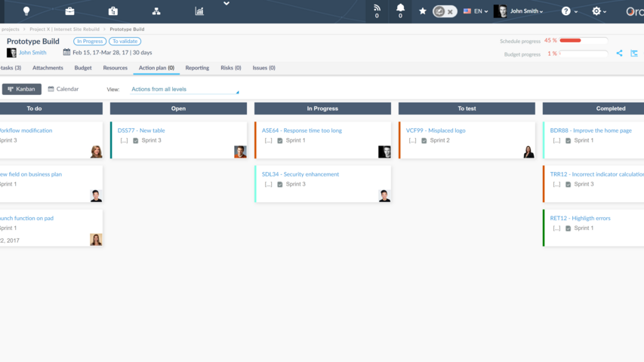Click the lightbulb icon in top navigation
This screenshot has width=644, height=362.
[x=26, y=11]
